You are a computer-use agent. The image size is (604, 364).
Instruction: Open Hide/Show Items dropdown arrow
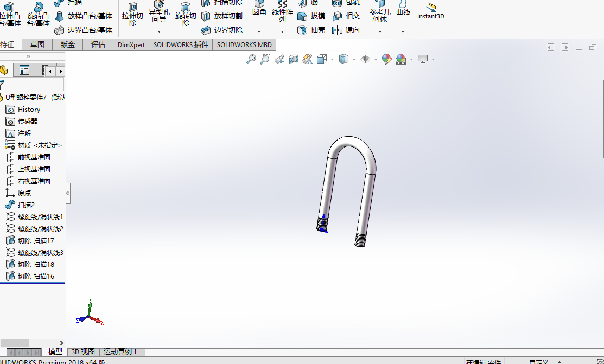click(376, 59)
